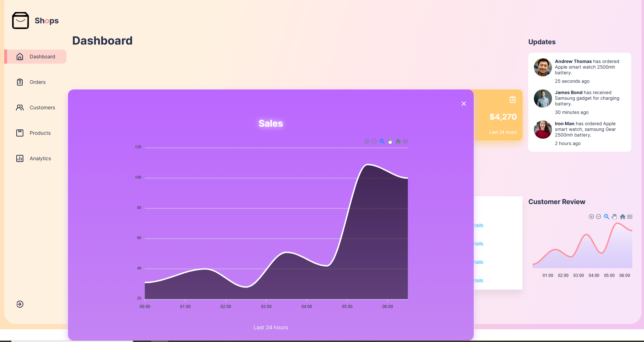
Task: Click the '2 hours ago' timestamp
Action: point(568,143)
